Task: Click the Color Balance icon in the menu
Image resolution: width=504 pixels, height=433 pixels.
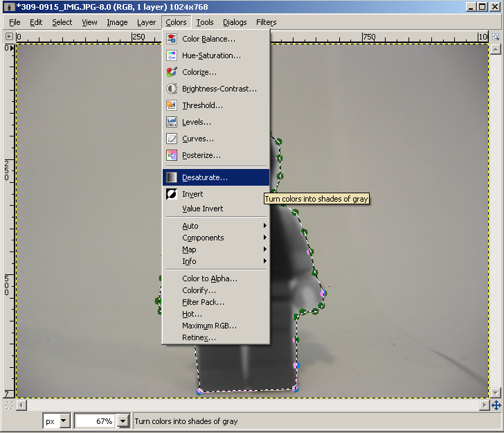Action: pyautogui.click(x=171, y=39)
